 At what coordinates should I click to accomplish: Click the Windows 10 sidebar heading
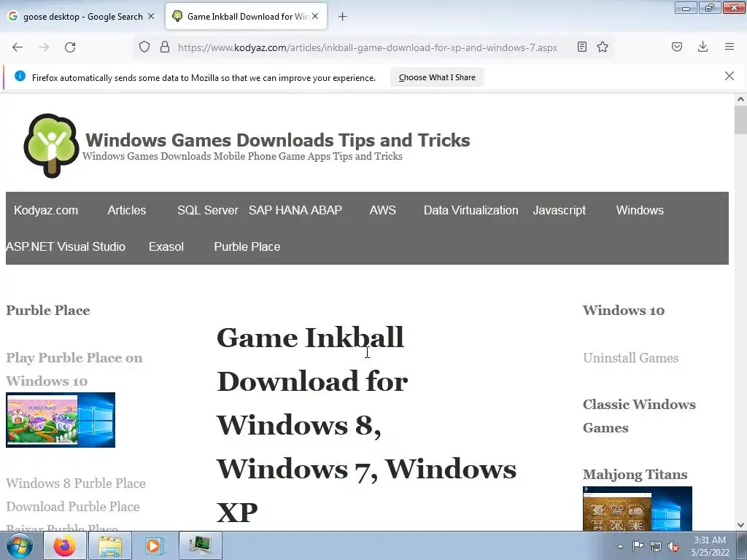[x=624, y=311]
